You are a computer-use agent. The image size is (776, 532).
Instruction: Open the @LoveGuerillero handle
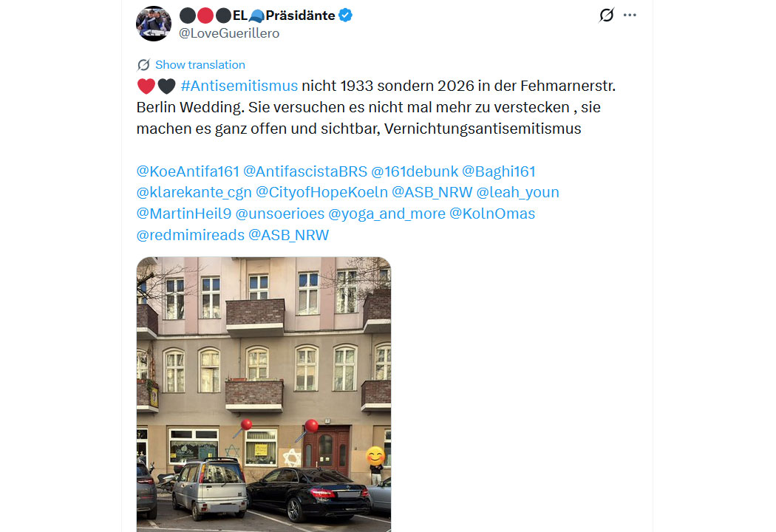[229, 33]
